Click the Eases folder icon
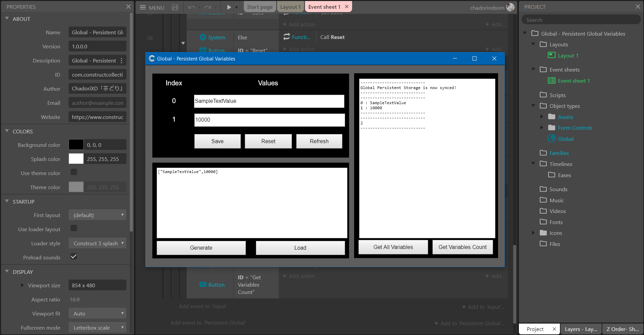 pos(552,175)
